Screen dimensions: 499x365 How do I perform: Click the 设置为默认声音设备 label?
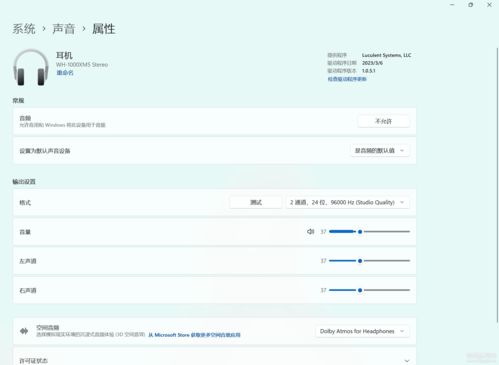[x=45, y=151]
